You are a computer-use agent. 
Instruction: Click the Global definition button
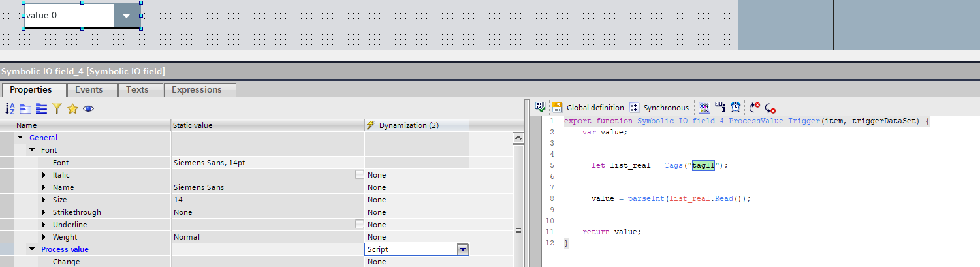coord(588,108)
